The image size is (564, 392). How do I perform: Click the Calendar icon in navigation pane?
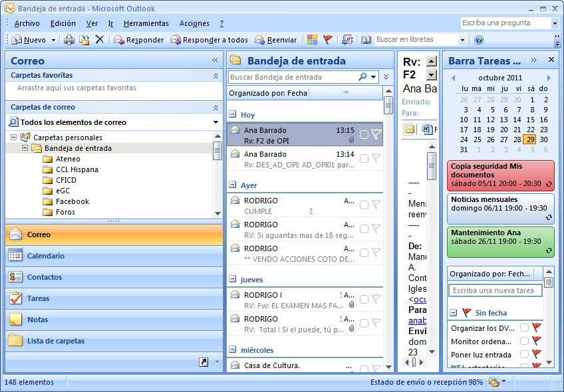(15, 256)
